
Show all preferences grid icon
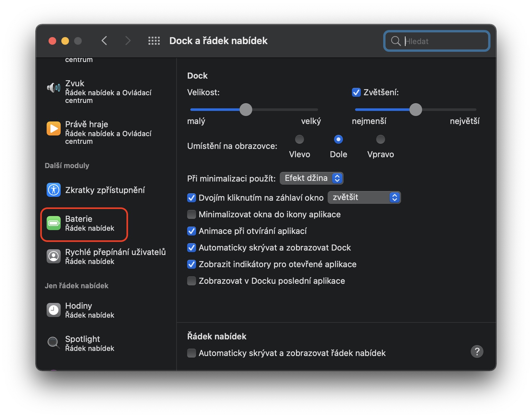154,41
